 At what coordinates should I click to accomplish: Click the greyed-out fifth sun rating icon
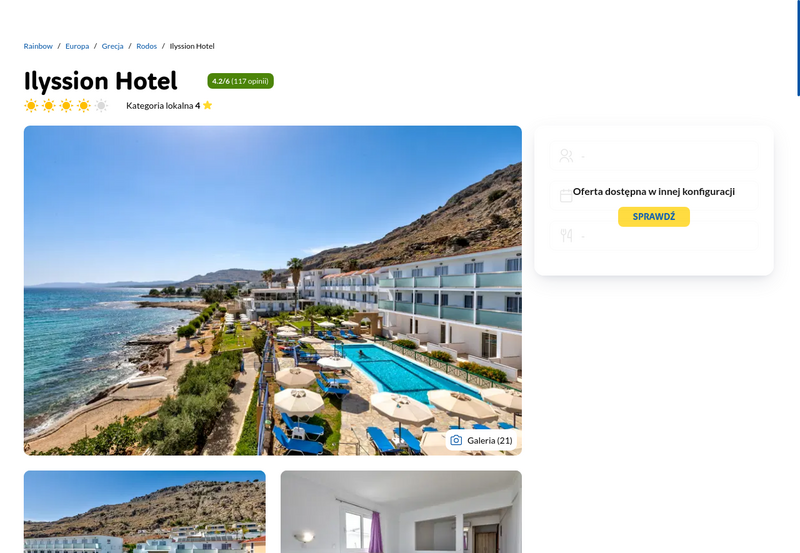point(102,106)
